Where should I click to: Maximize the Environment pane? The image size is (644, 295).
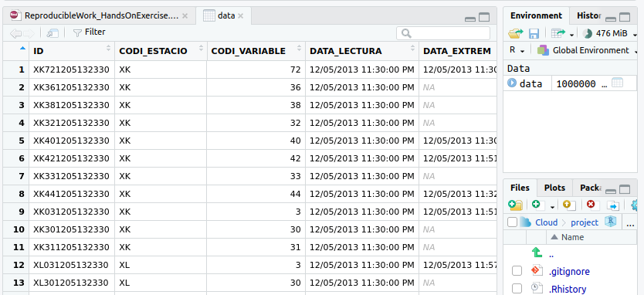(625, 17)
